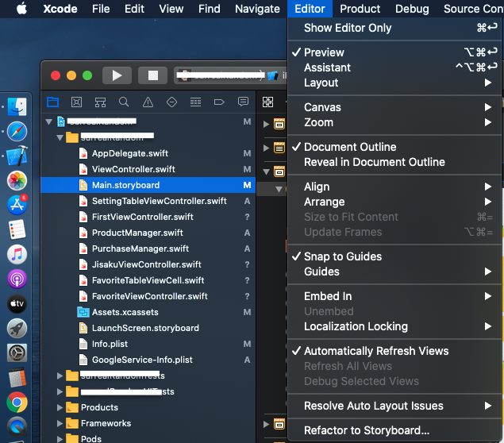Open the Report navigator speech-bubble icon
The image size is (504, 443).
(243, 102)
